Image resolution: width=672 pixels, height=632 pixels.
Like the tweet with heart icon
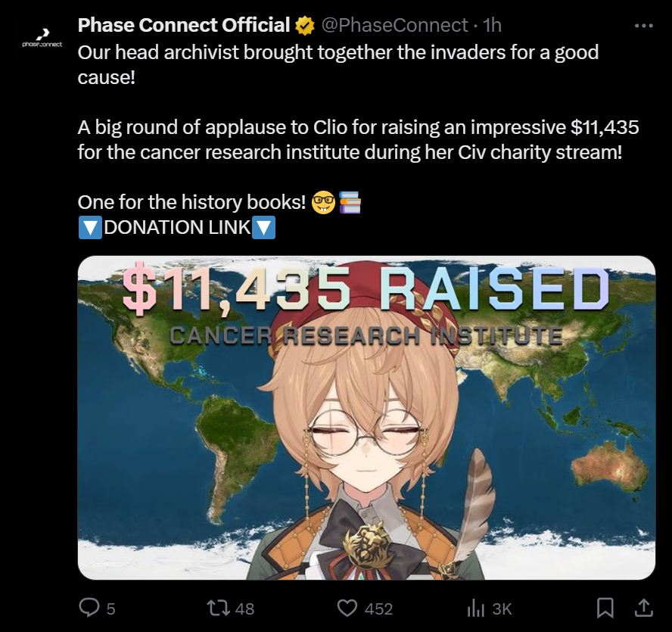[x=347, y=608]
